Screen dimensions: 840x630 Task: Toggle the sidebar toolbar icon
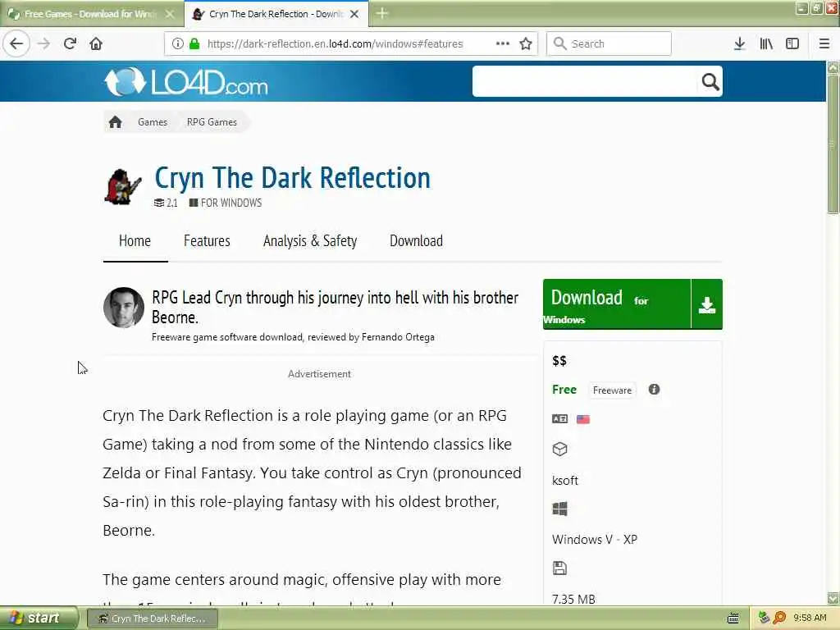pyautogui.click(x=792, y=44)
